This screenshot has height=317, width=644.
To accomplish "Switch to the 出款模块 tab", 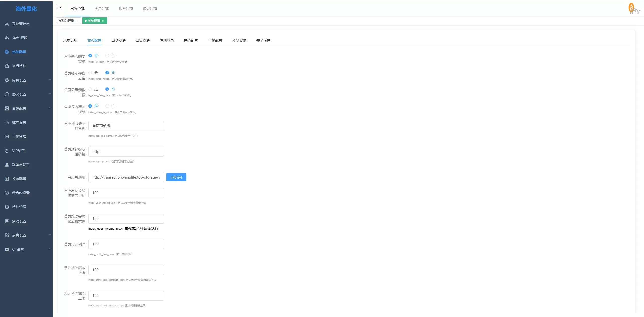I will point(118,40).
